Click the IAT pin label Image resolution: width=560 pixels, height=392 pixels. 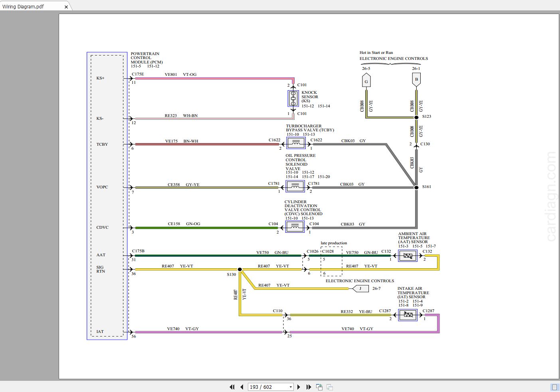[x=100, y=332]
